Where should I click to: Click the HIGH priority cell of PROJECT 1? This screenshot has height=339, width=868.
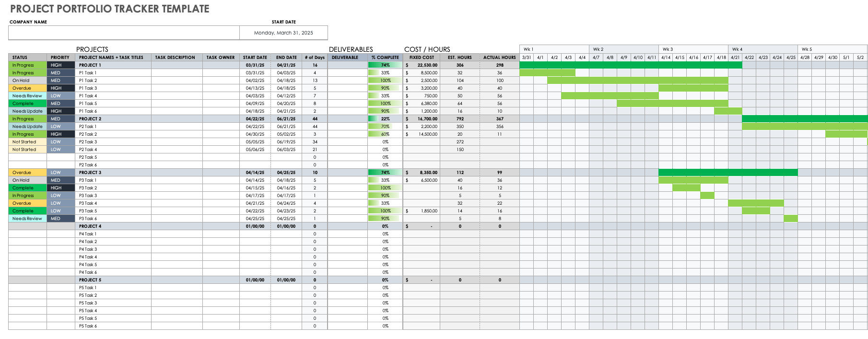(60, 65)
